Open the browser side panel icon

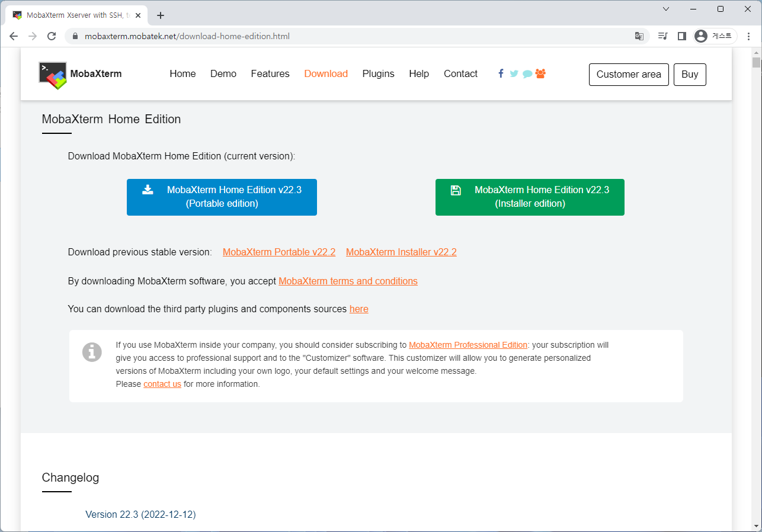(681, 36)
